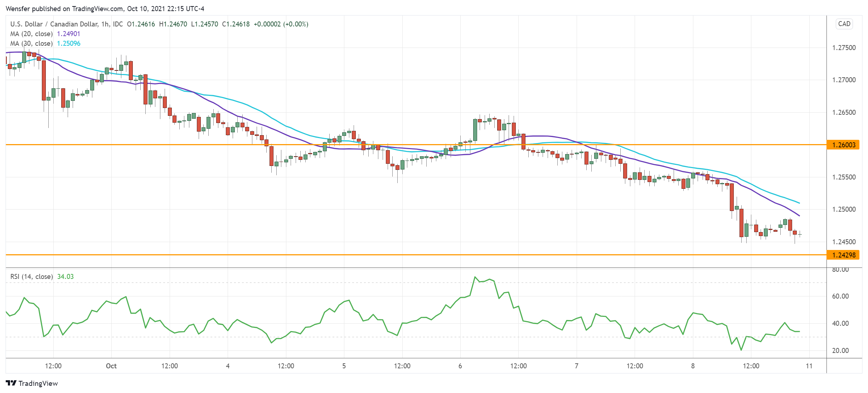The width and height of the screenshot is (868, 393).
Task: Click the CAD currency badge
Action: [844, 24]
